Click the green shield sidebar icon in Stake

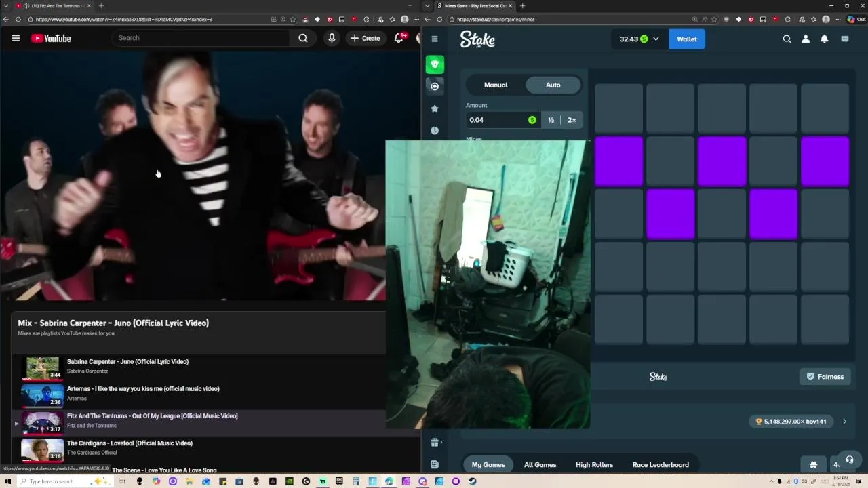coord(435,64)
